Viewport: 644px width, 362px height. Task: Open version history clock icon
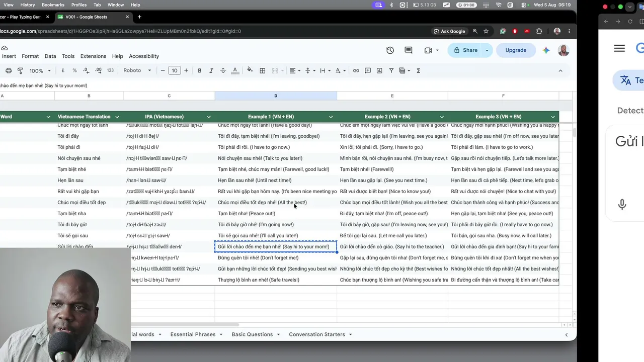(390, 50)
